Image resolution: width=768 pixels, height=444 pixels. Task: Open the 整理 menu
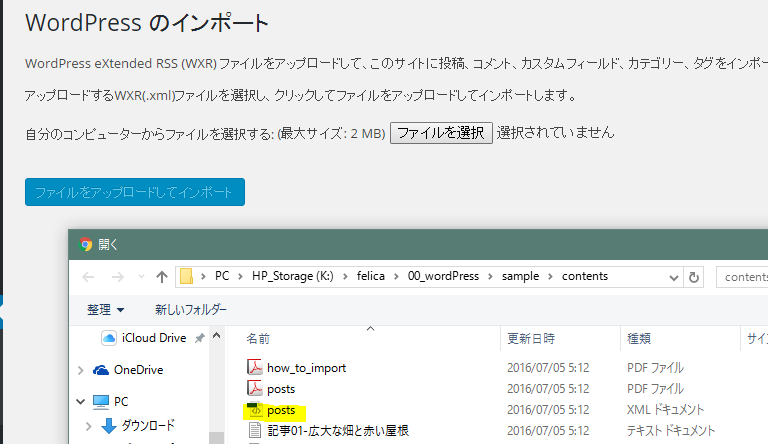click(x=105, y=310)
